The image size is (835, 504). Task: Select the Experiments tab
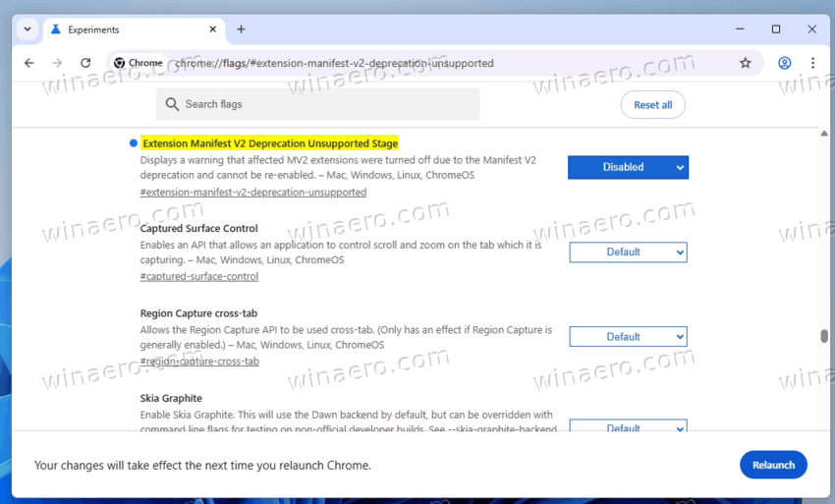[x=134, y=29]
